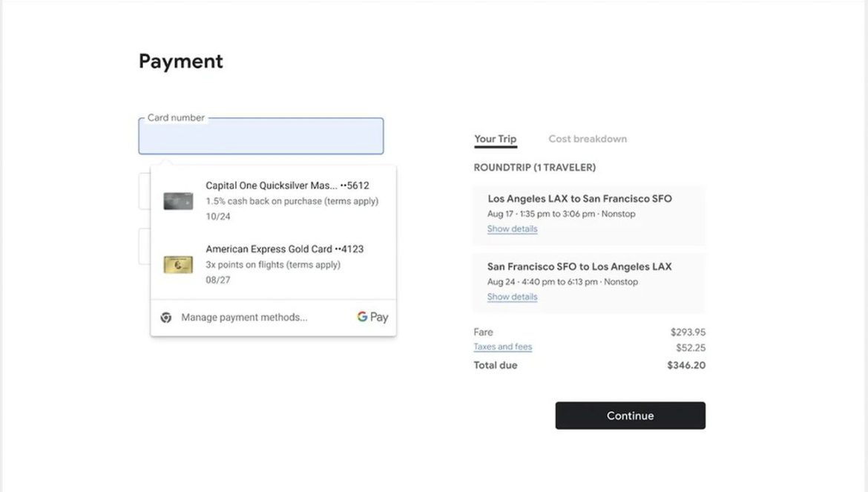Click the 1.5% cash back offer text
Image resolution: width=868 pixels, height=492 pixels.
(292, 201)
